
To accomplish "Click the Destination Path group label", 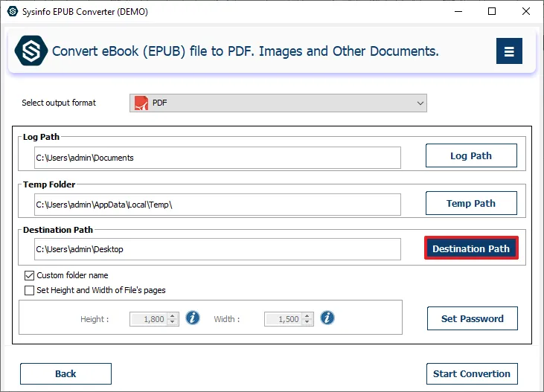I will 58,230.
